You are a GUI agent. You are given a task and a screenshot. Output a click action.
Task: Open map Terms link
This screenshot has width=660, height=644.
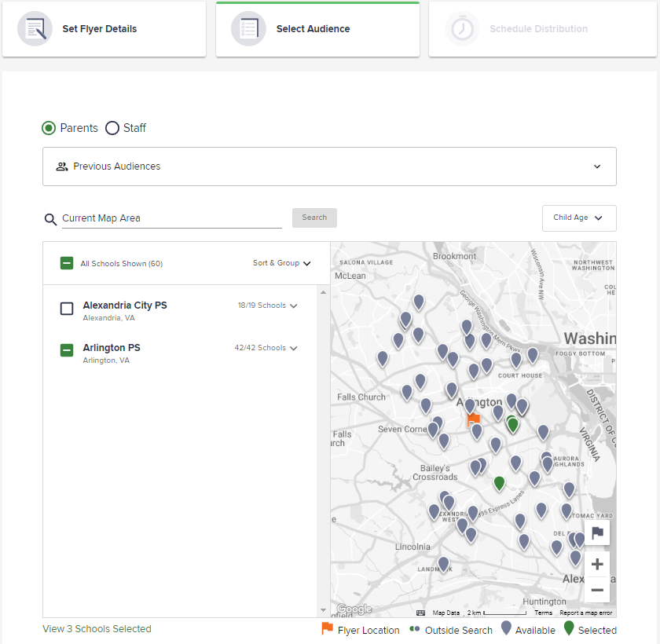click(544, 613)
